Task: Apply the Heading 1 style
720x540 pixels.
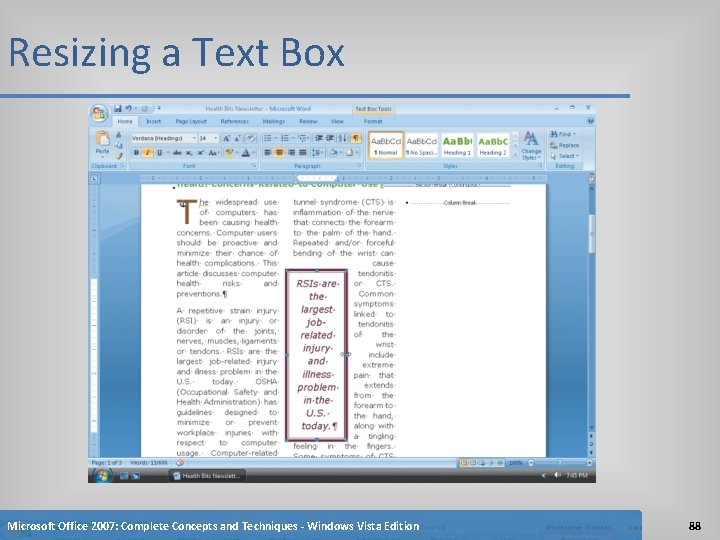Action: coord(457,145)
